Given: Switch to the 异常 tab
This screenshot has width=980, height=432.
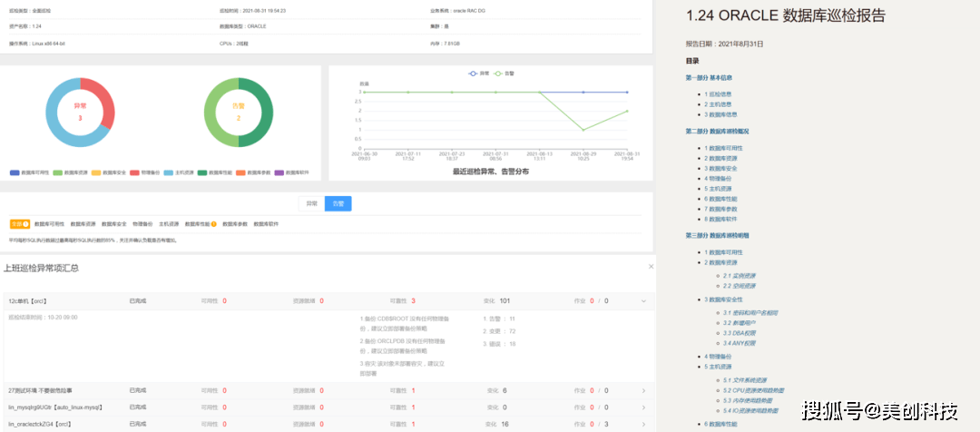Looking at the screenshot, I should pos(311,204).
